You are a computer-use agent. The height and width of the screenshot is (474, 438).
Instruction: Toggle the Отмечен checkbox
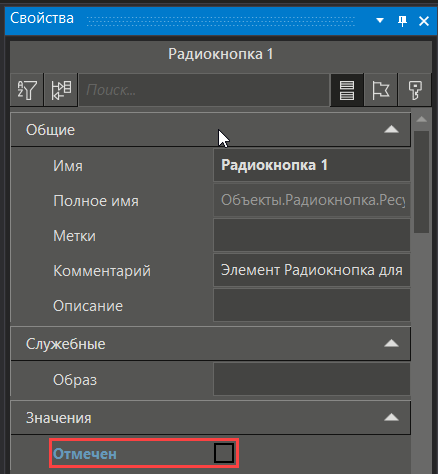(x=224, y=453)
